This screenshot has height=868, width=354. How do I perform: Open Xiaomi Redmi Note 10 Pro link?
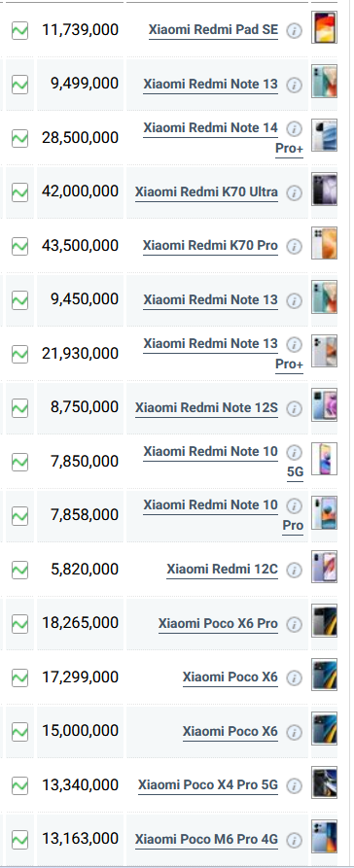coord(224,515)
